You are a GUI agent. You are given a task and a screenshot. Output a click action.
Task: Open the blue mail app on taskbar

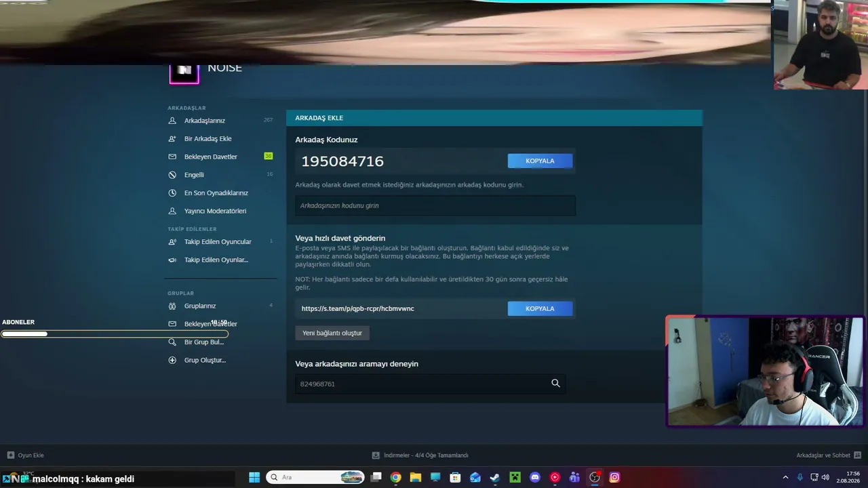point(475,477)
